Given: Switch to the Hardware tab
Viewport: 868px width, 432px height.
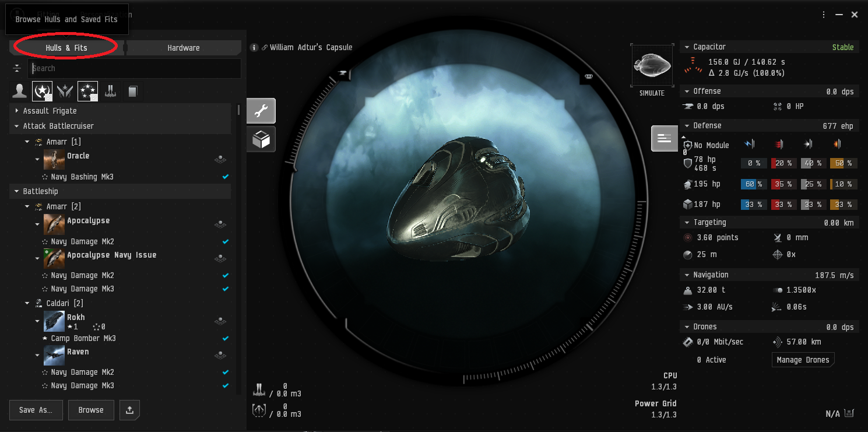Looking at the screenshot, I should point(184,48).
